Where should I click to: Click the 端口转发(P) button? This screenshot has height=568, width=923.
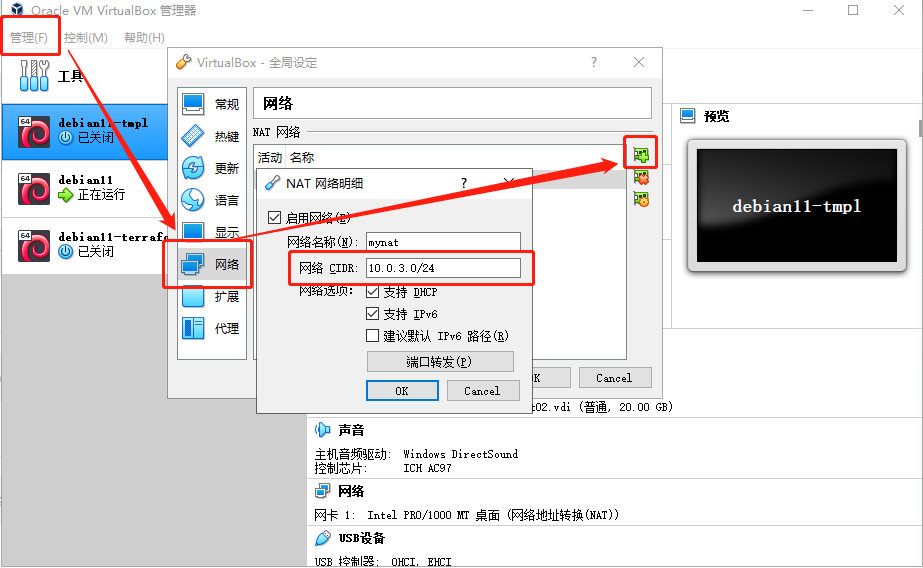tap(440, 362)
